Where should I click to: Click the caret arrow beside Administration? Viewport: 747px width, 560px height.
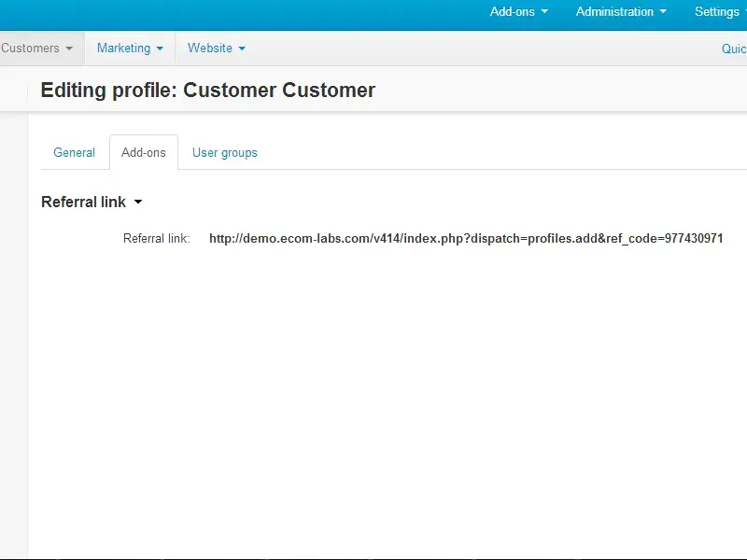[x=663, y=12]
